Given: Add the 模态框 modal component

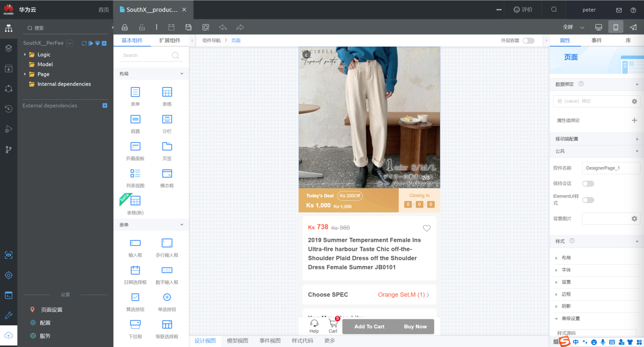Looking at the screenshot, I should pyautogui.click(x=167, y=178).
